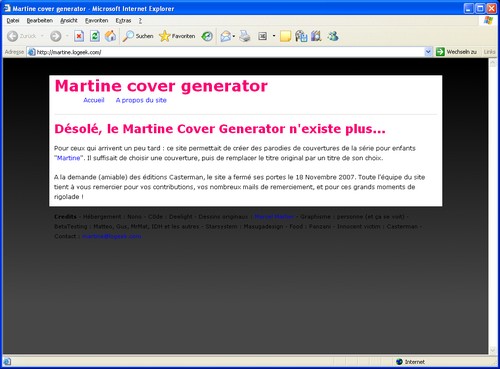Image resolution: width=500 pixels, height=369 pixels.
Task: Open the Marcel Marlier credits link
Action: (x=274, y=217)
